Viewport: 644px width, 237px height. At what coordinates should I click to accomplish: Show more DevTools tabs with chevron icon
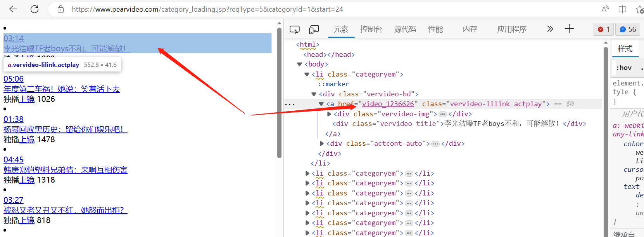click(x=550, y=29)
